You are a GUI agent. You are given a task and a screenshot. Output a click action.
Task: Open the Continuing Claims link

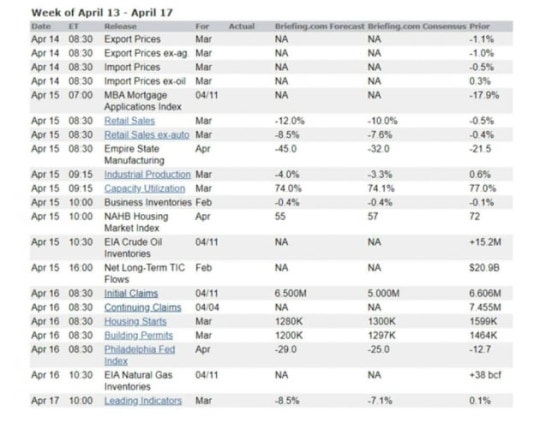143,307
